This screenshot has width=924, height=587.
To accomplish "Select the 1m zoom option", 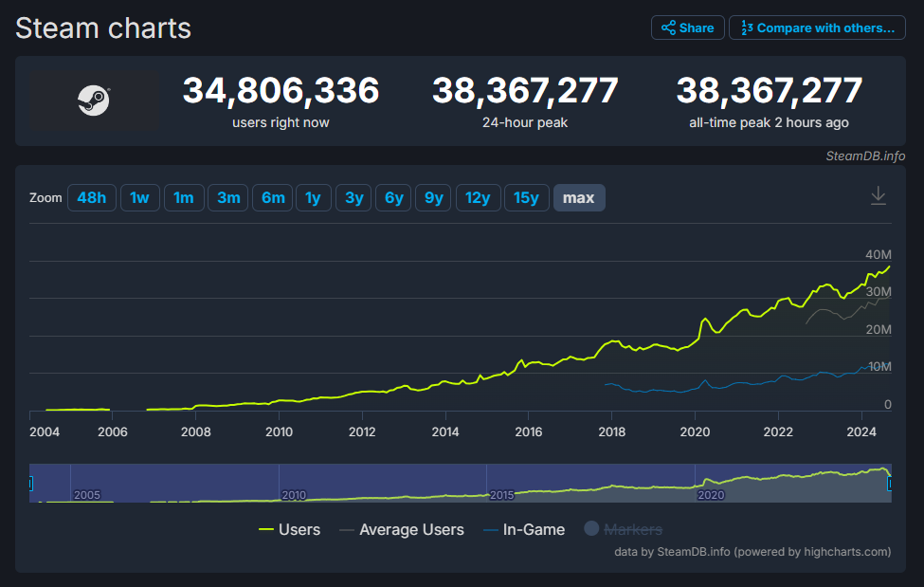I will [184, 197].
